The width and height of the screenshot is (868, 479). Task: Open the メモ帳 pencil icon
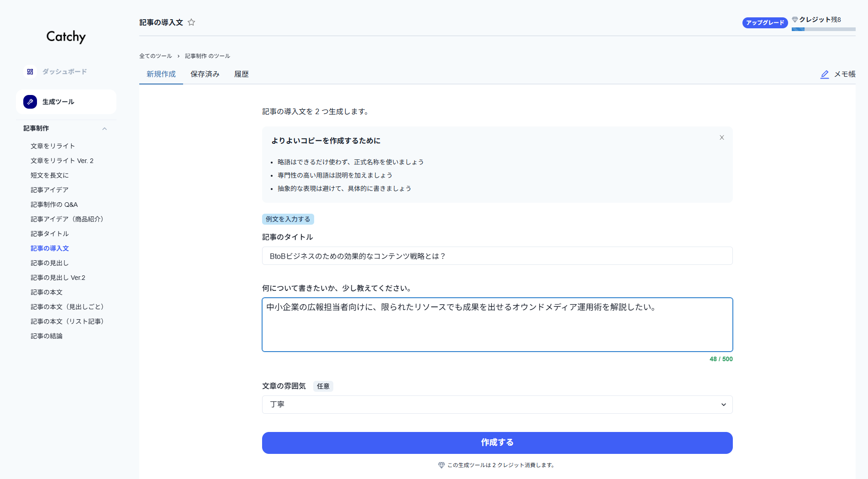pyautogui.click(x=825, y=74)
